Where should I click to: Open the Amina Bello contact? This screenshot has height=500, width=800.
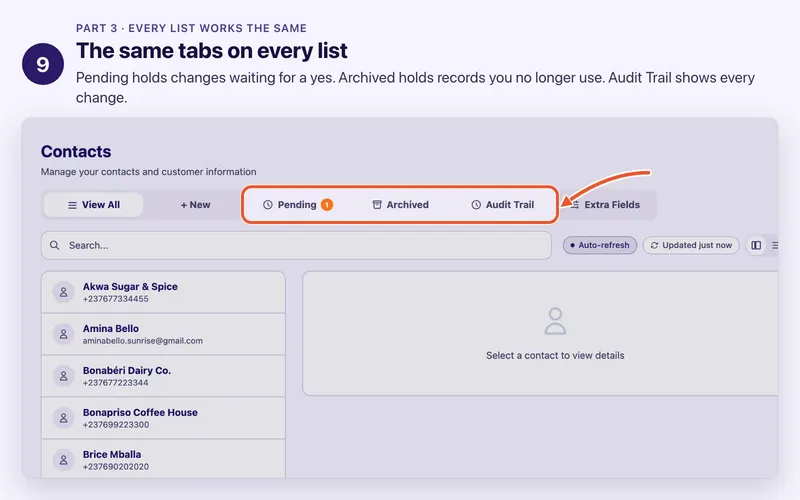pyautogui.click(x=163, y=334)
